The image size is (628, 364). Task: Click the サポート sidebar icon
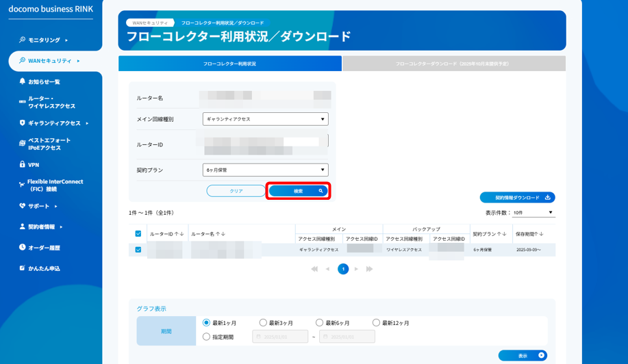(x=22, y=205)
